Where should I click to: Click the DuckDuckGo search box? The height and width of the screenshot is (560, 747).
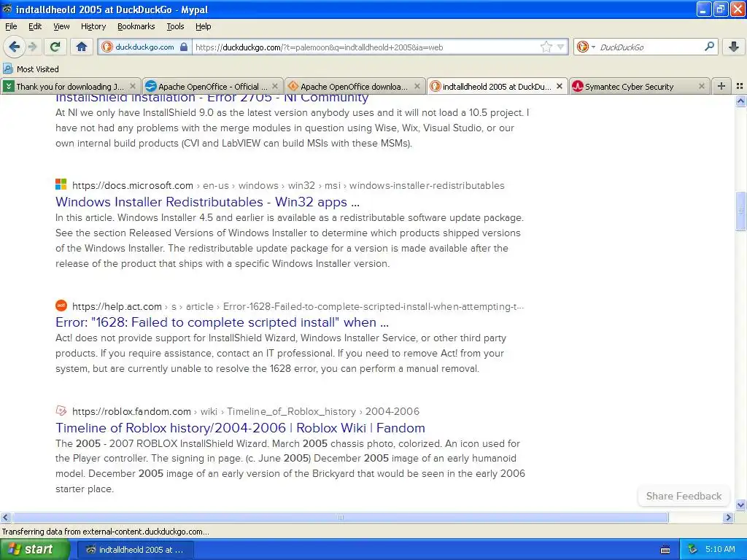pyautogui.click(x=650, y=47)
